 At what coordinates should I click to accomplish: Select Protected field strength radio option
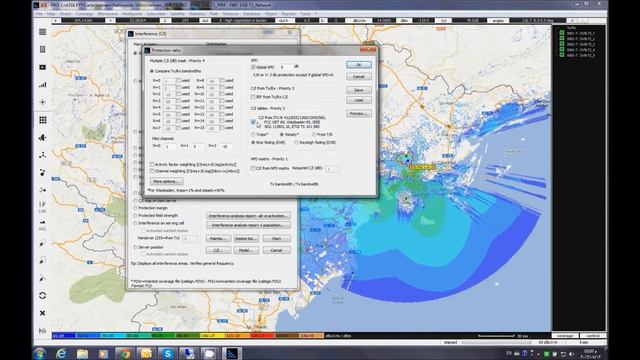pyautogui.click(x=136, y=216)
